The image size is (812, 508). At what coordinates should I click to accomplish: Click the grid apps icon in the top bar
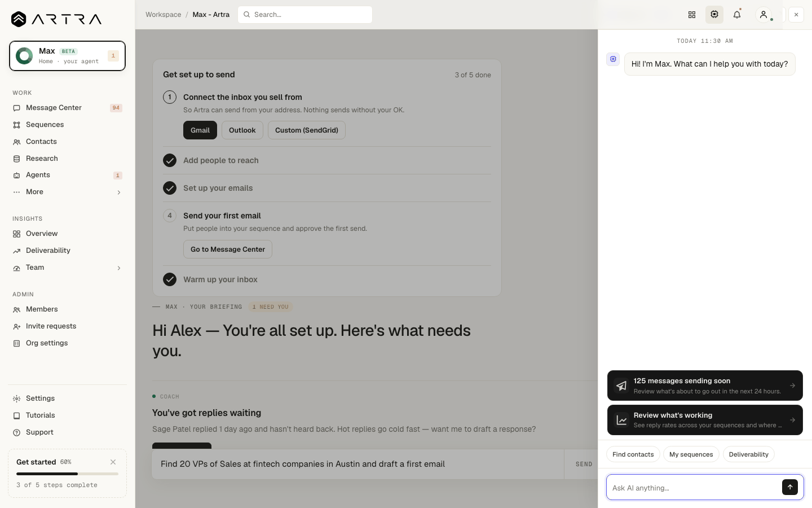(692, 15)
